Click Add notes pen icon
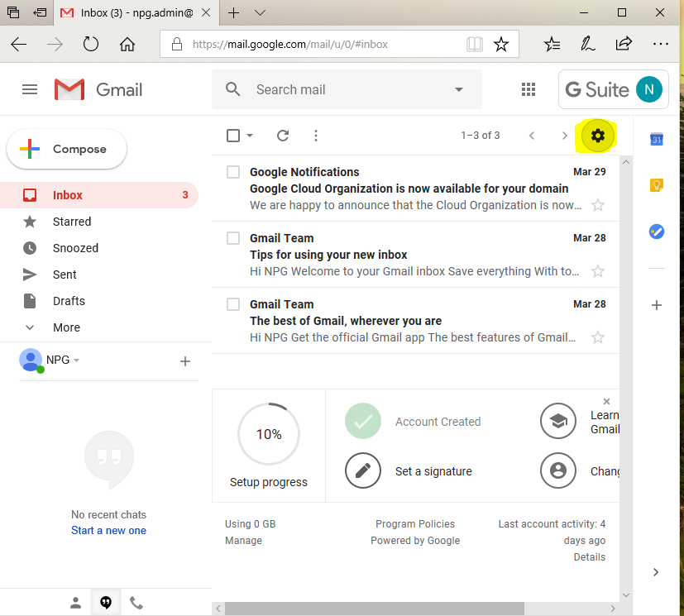Viewport: 684px width, 616px height. click(x=587, y=44)
